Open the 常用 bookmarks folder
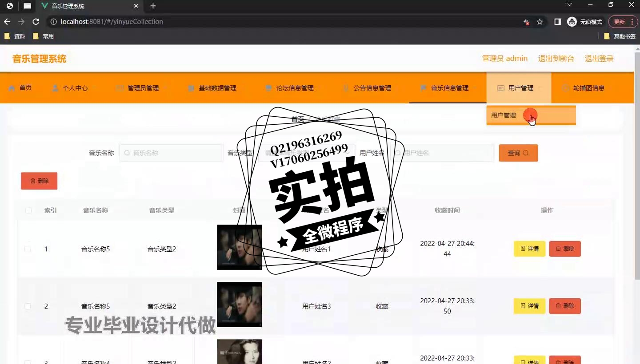 coord(43,36)
